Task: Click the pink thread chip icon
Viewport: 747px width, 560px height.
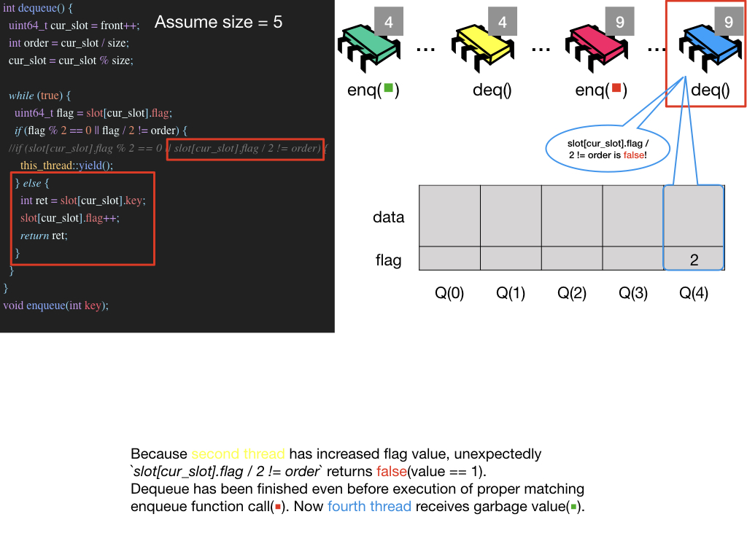Action: (597, 47)
